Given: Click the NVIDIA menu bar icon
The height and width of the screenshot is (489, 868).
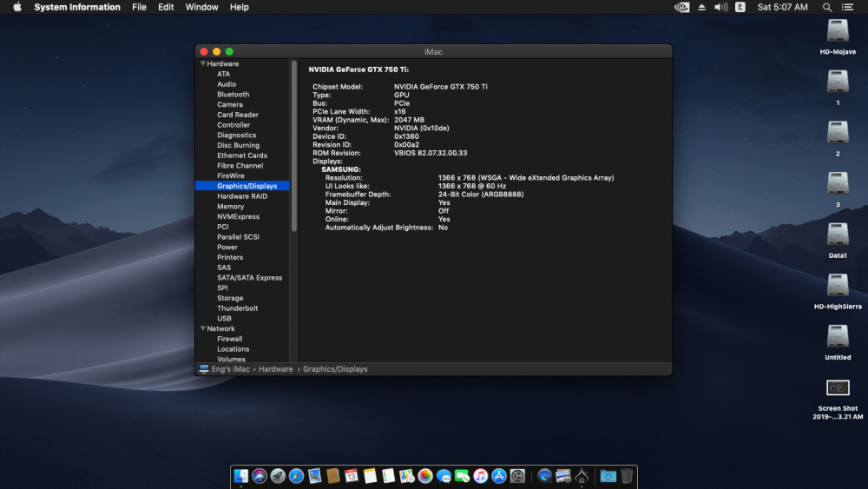Looking at the screenshot, I should click(681, 7).
